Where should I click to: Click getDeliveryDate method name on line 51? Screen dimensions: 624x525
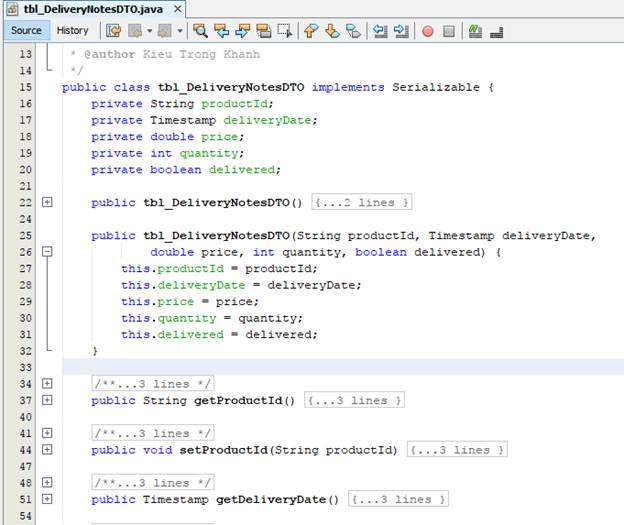pyautogui.click(x=271, y=499)
